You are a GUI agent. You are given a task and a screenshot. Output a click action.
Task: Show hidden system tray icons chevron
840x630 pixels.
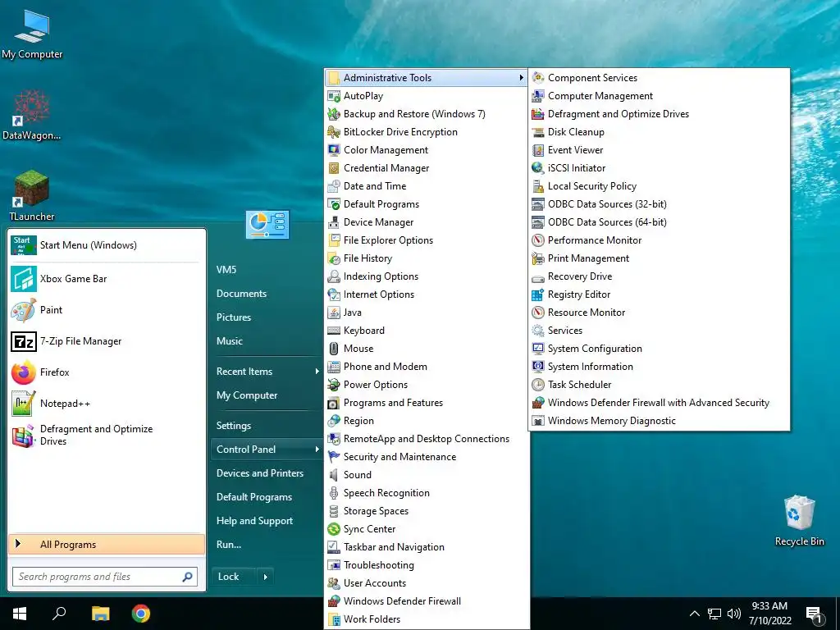[x=694, y=614]
